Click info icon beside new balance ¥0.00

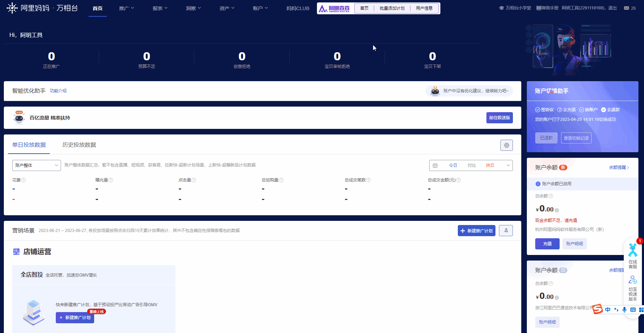coord(557,210)
